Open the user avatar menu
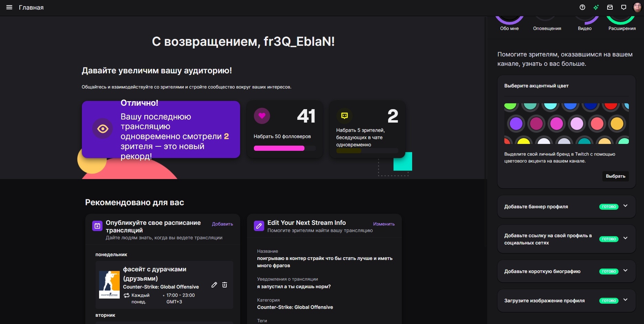This screenshot has height=324, width=644. (637, 7)
